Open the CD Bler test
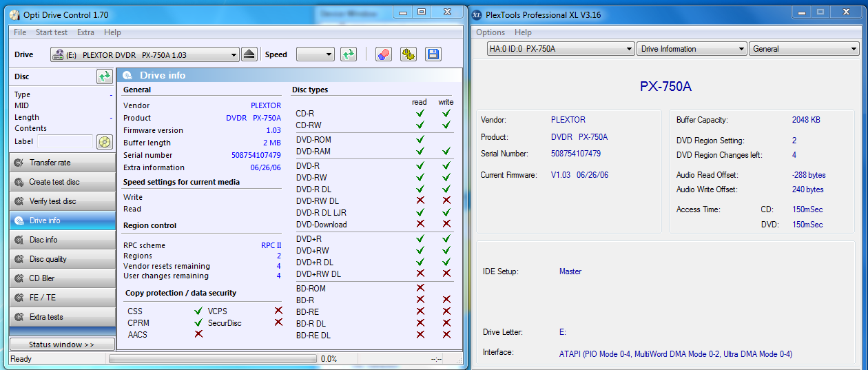The height and width of the screenshot is (370, 868). [x=63, y=278]
